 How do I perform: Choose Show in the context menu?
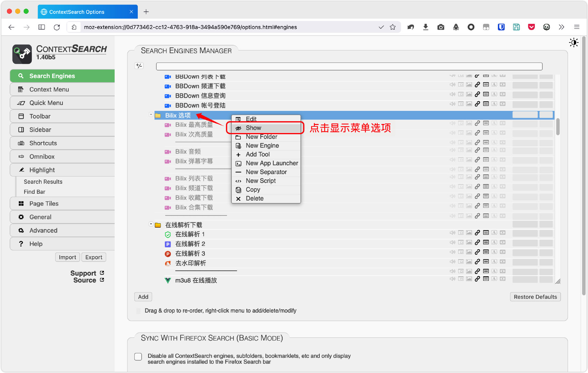(266, 128)
